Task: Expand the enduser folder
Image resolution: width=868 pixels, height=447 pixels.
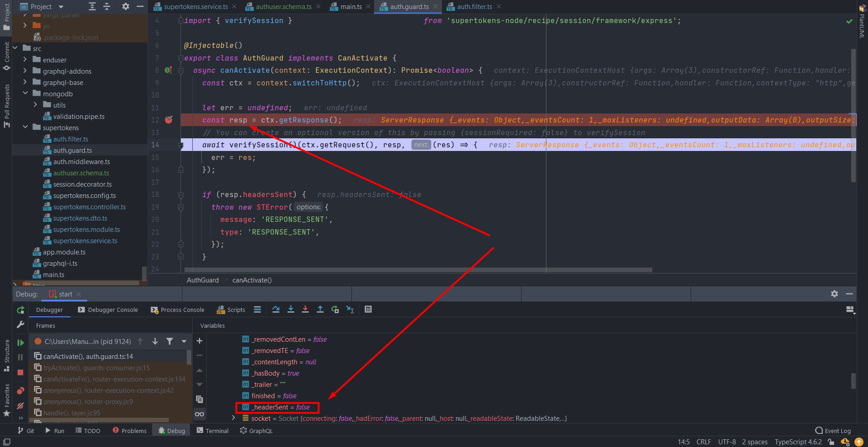Action: coord(25,60)
